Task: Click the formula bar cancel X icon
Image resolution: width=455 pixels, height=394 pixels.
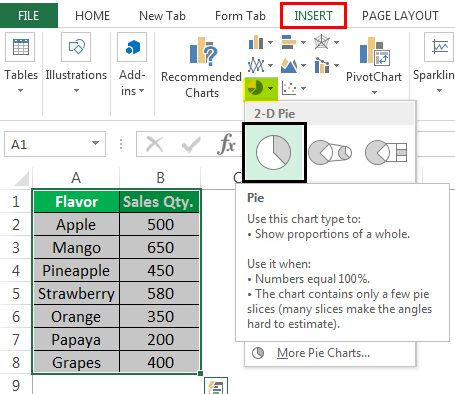Action: coord(155,144)
